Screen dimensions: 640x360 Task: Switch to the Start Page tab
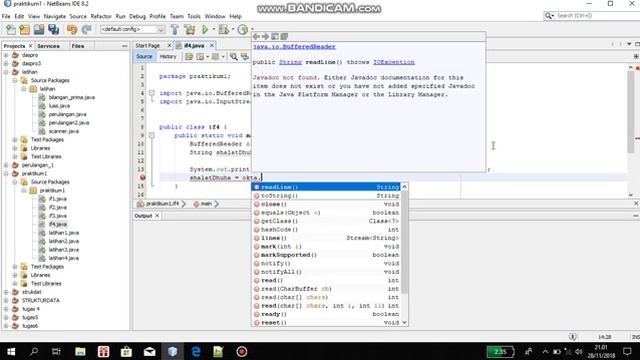coord(148,46)
